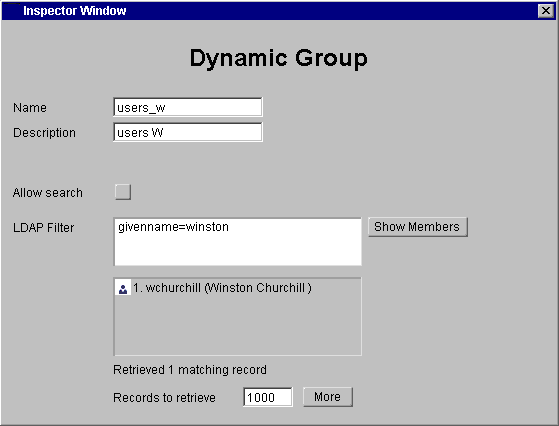The width and height of the screenshot is (559, 426).
Task: Click the More button
Action: click(328, 397)
